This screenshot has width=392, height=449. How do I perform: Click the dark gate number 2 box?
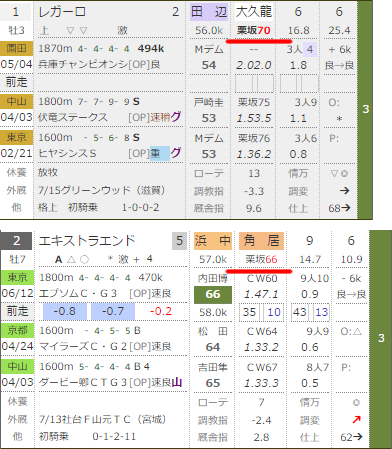coord(16,241)
